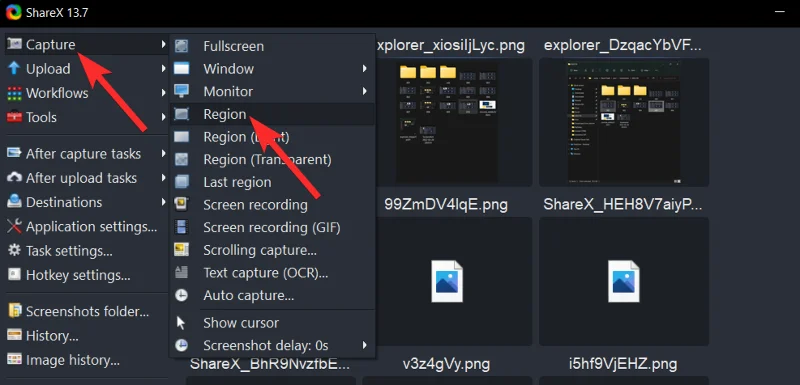Select Auto capture... menu entry
This screenshot has height=385, width=800.
[x=272, y=295]
